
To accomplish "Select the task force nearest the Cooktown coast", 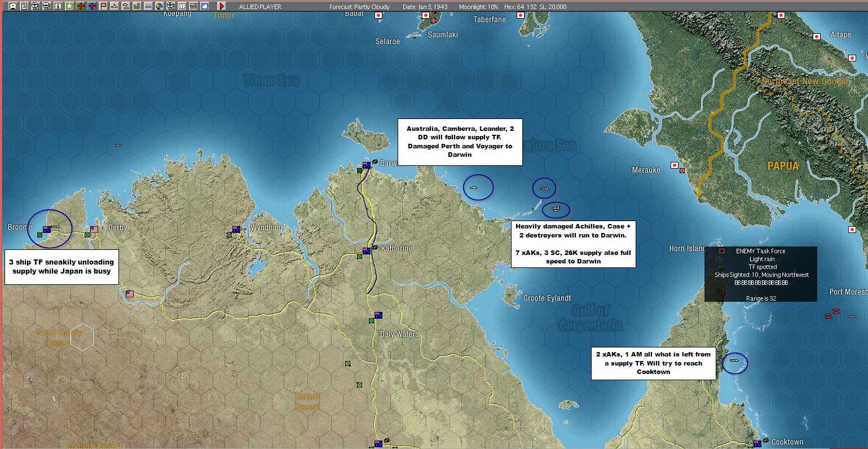I will click(734, 359).
